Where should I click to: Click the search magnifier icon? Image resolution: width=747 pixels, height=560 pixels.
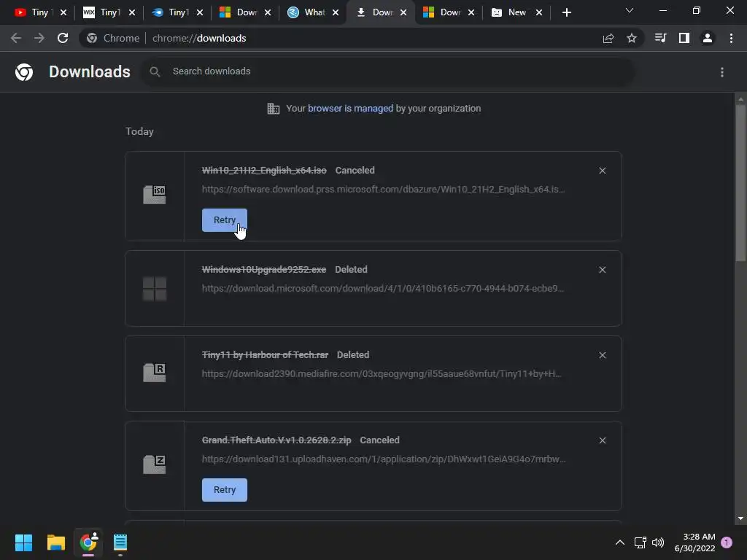[155, 71]
